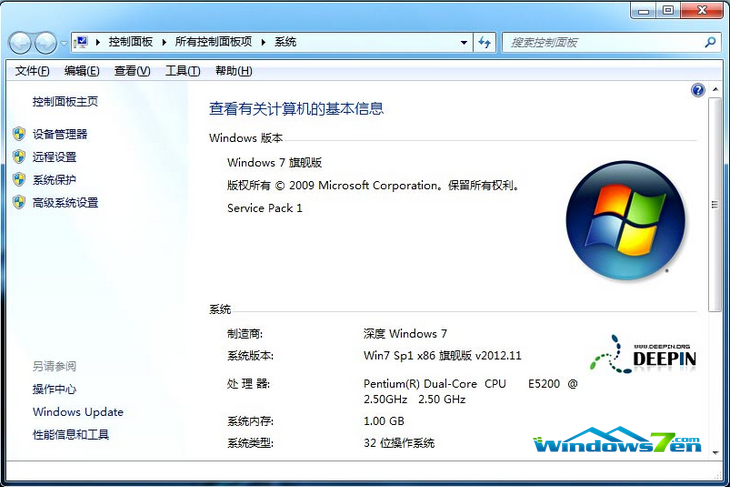Click '32 位操作系统' system type value
This screenshot has width=730, height=487.
click(x=399, y=443)
